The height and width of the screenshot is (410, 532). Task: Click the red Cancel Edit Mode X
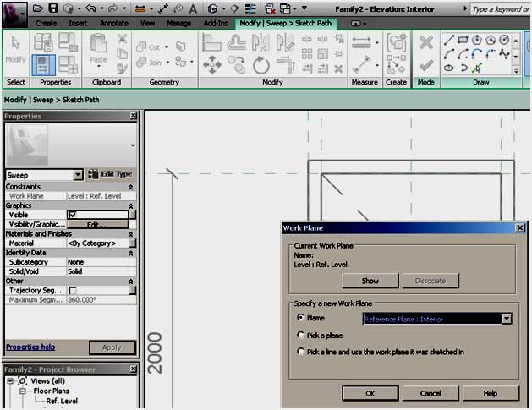click(425, 42)
